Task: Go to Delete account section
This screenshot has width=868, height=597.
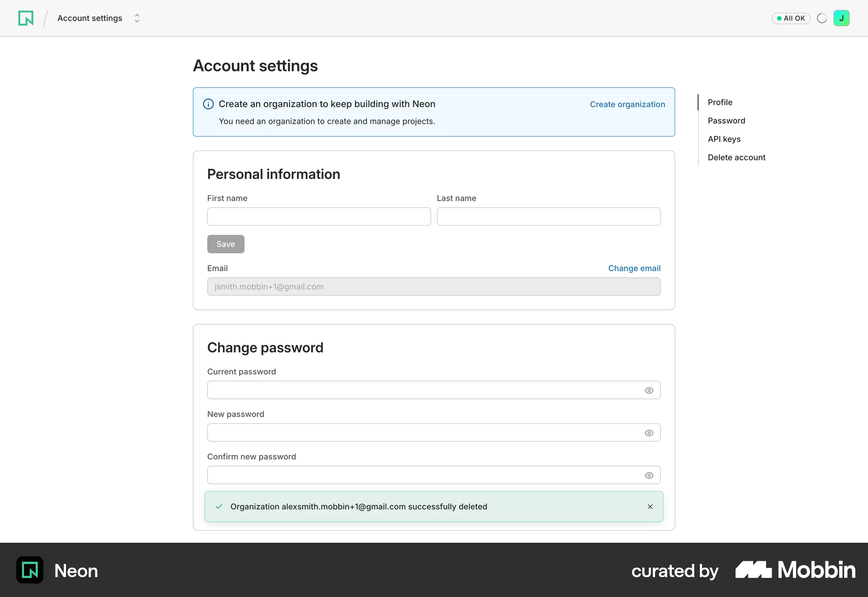Action: click(736, 157)
